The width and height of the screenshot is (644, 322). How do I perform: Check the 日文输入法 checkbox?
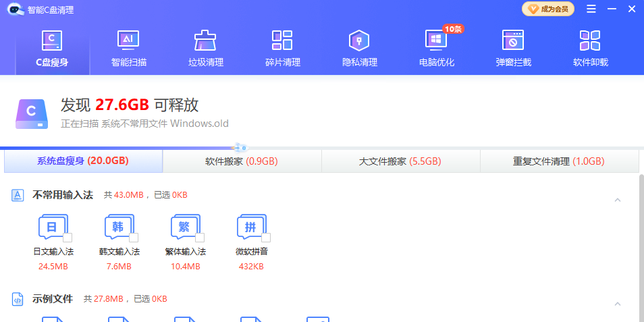[68, 238]
